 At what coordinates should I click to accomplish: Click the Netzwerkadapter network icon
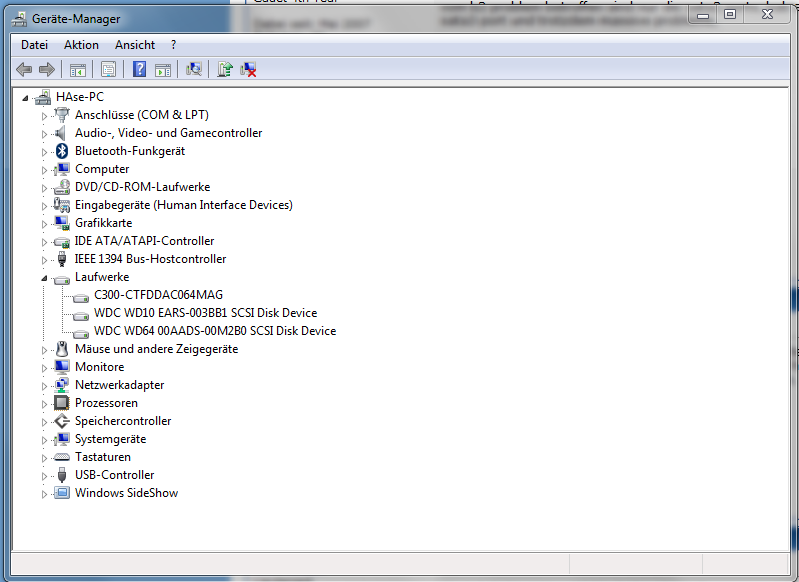click(62, 385)
